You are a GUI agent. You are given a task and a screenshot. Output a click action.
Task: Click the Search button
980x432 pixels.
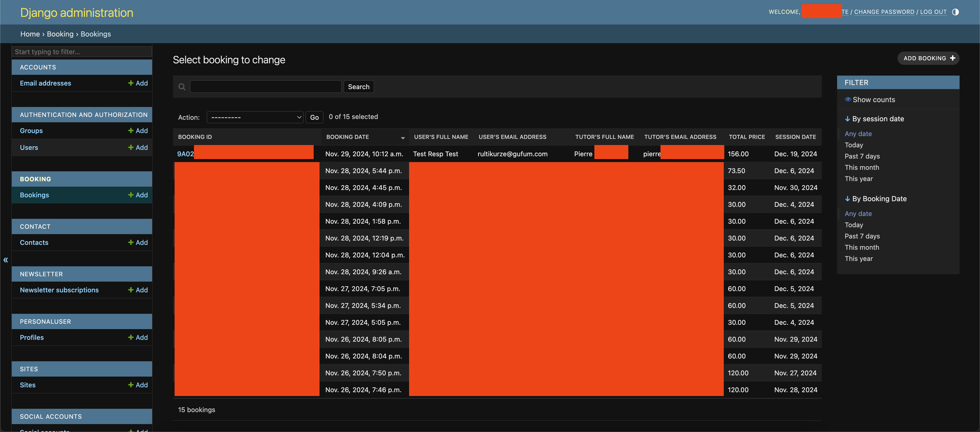tap(358, 87)
